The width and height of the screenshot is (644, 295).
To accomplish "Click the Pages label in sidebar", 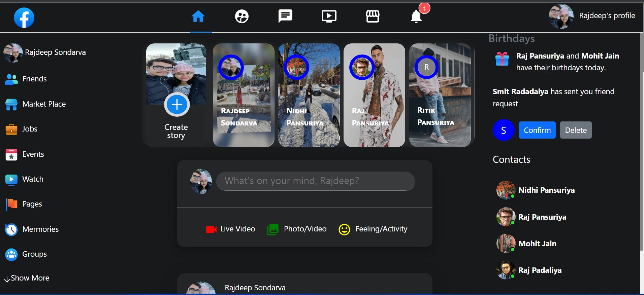I will click(32, 204).
